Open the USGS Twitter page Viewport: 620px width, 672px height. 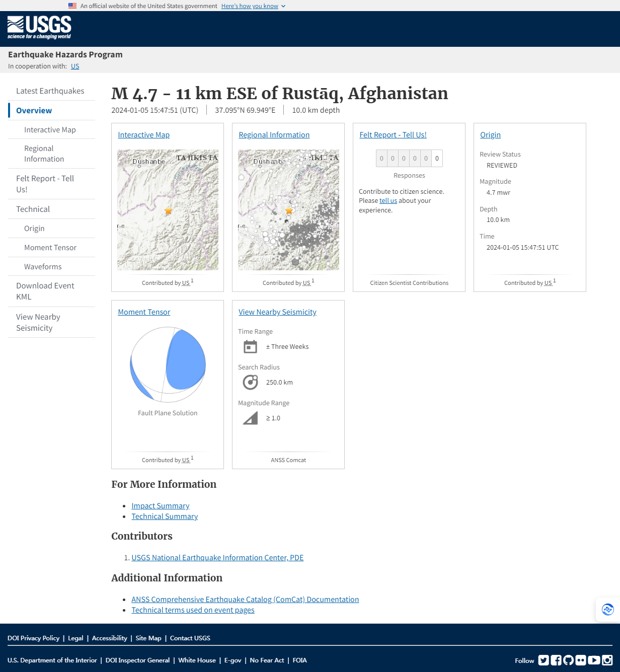pos(544,660)
